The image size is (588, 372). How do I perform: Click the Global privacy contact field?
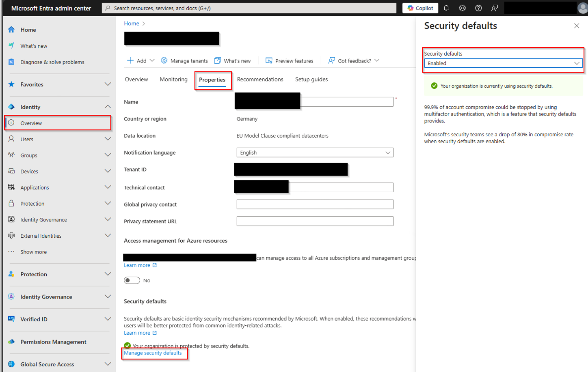[x=315, y=204]
